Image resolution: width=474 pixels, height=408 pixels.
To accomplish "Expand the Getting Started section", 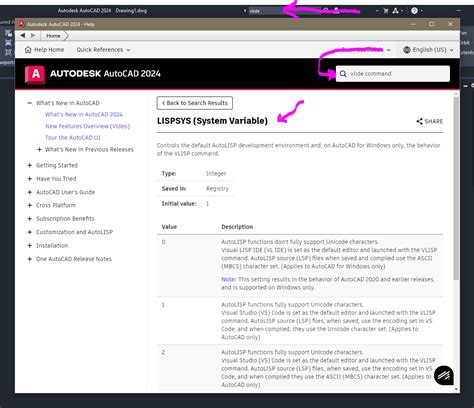I will (x=30, y=165).
